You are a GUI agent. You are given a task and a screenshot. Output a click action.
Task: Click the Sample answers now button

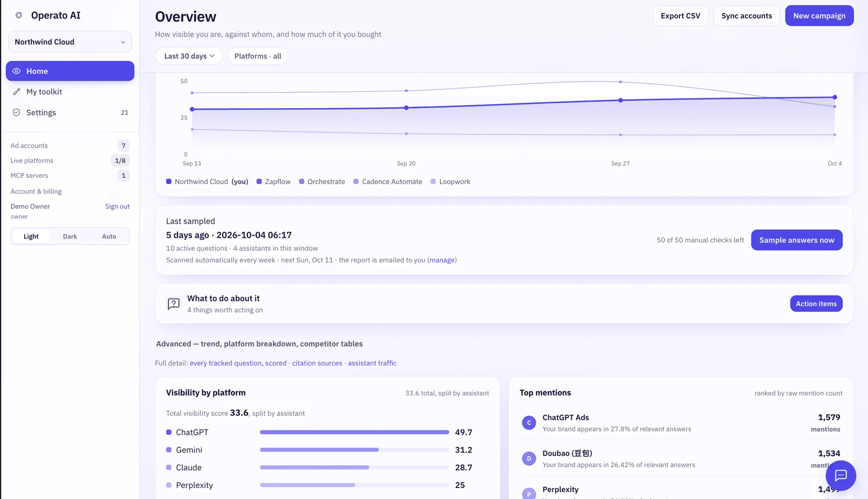(797, 240)
